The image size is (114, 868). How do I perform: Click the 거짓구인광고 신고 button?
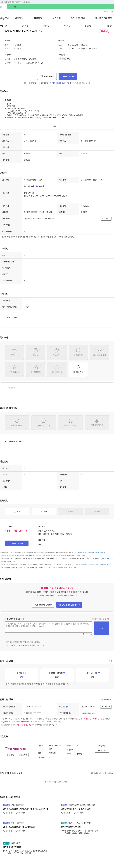[105, 699]
